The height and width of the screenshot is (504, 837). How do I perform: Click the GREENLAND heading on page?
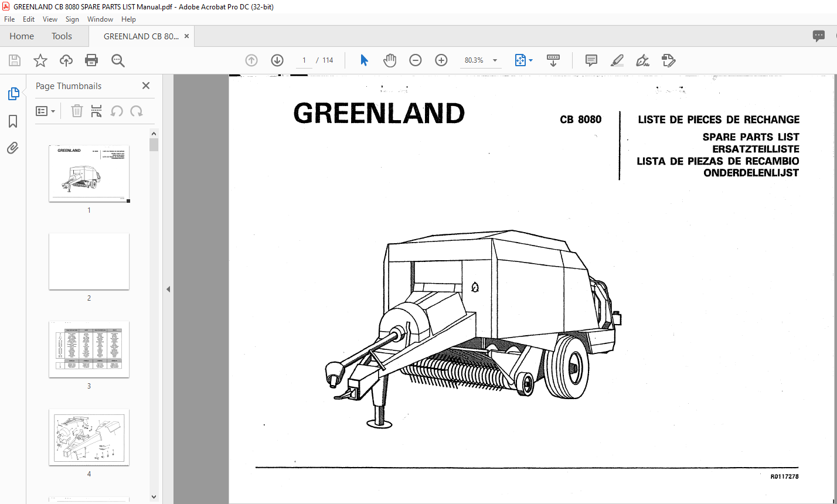tap(379, 113)
